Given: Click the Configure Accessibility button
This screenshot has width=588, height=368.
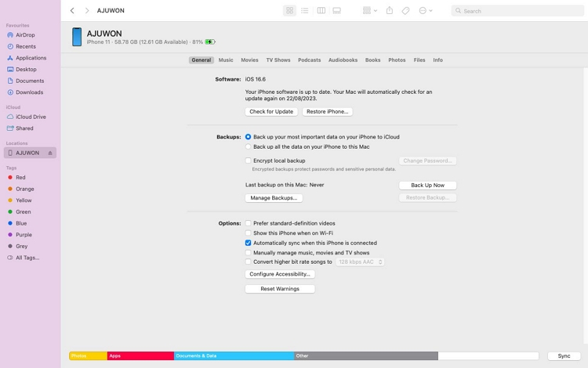Looking at the screenshot, I should pos(280,274).
